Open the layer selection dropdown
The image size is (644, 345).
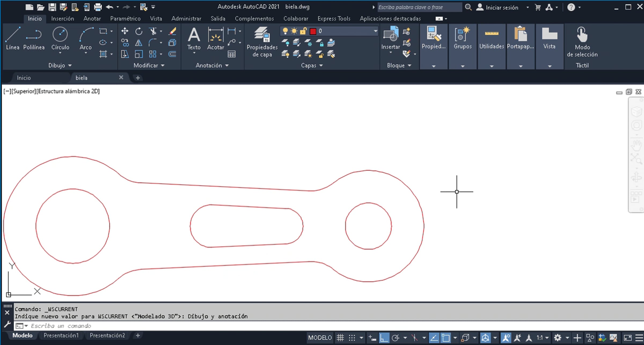pyautogui.click(x=375, y=31)
